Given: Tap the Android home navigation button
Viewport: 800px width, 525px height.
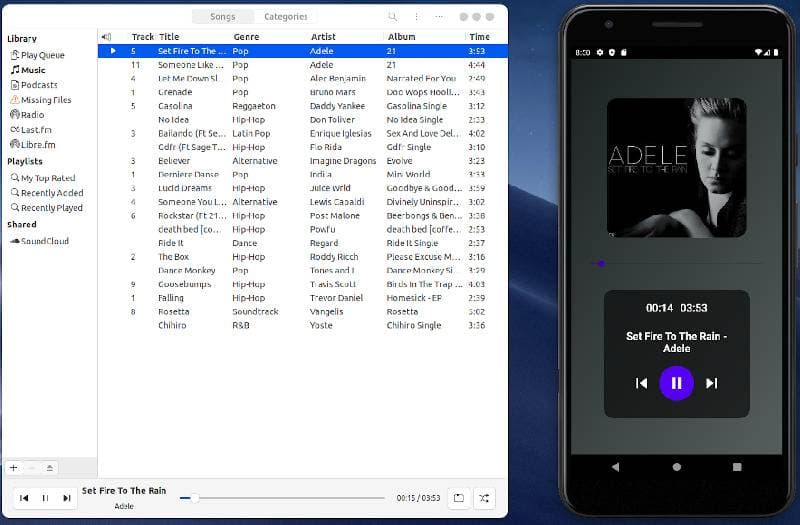Looking at the screenshot, I should click(677, 467).
